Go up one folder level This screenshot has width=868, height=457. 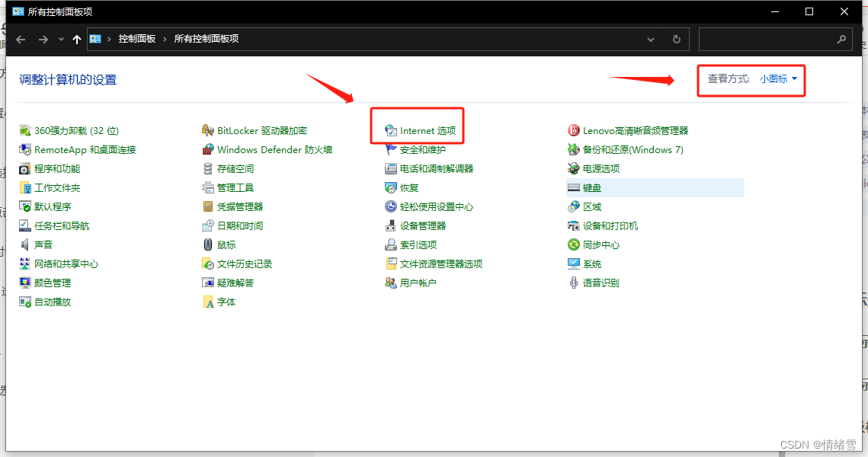click(76, 40)
